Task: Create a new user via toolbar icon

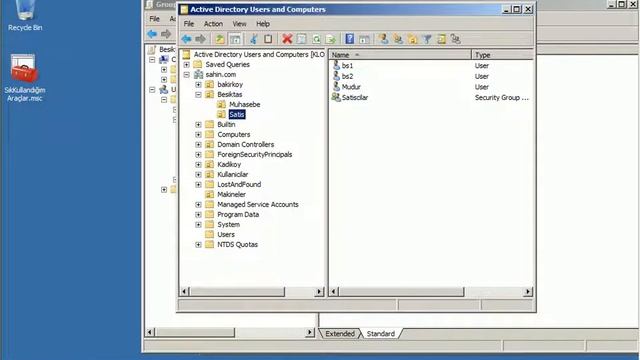Action: [x=383, y=39]
